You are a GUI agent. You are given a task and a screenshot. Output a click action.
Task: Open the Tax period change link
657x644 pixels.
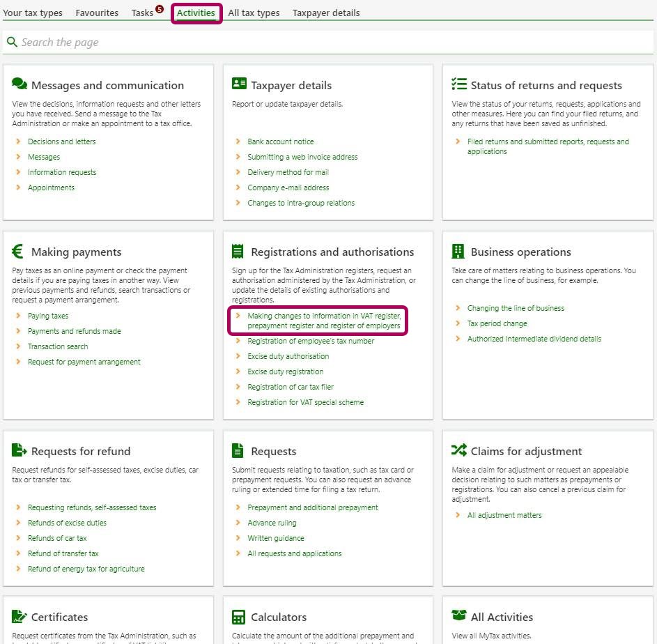click(x=497, y=323)
